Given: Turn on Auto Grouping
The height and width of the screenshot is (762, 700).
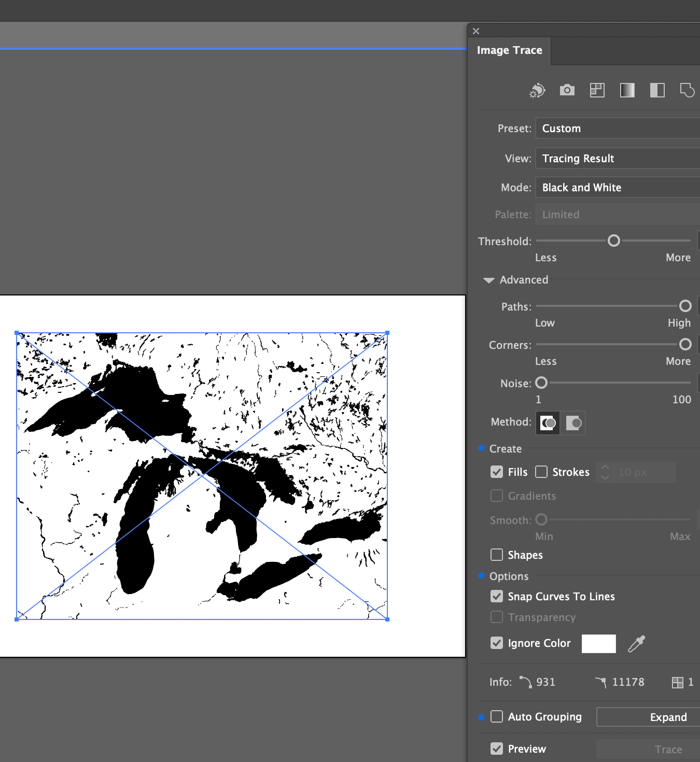Looking at the screenshot, I should click(x=496, y=716).
